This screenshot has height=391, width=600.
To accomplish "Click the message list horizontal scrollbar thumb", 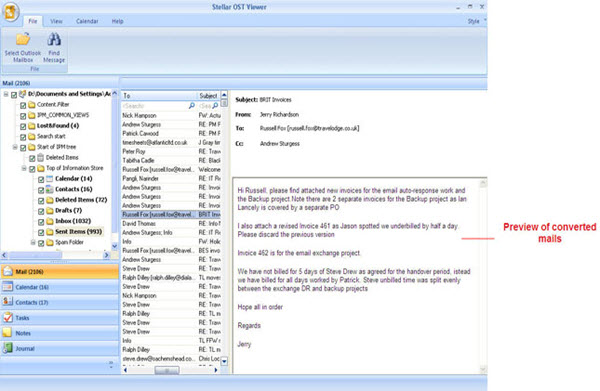I will 167,370.
